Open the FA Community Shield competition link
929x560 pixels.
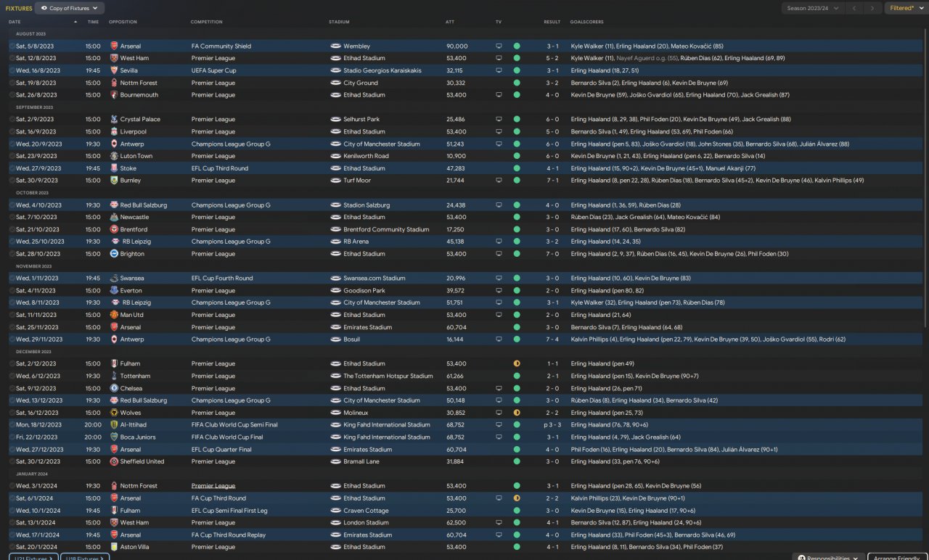[221, 46]
